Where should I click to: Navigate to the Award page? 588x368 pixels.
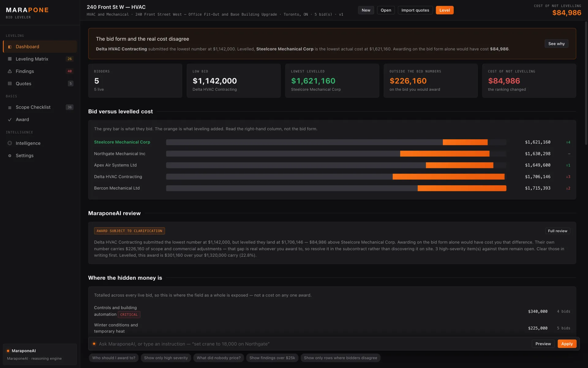[40, 120]
